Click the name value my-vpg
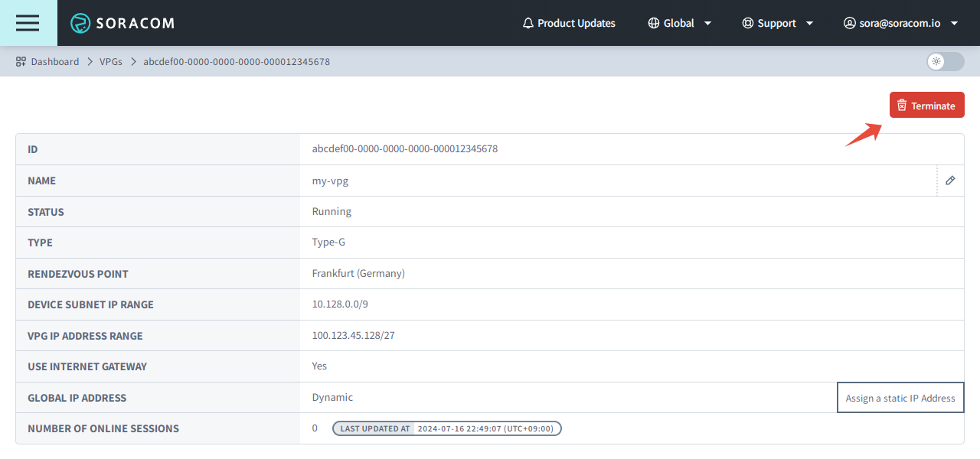This screenshot has height=459, width=980. click(x=330, y=181)
